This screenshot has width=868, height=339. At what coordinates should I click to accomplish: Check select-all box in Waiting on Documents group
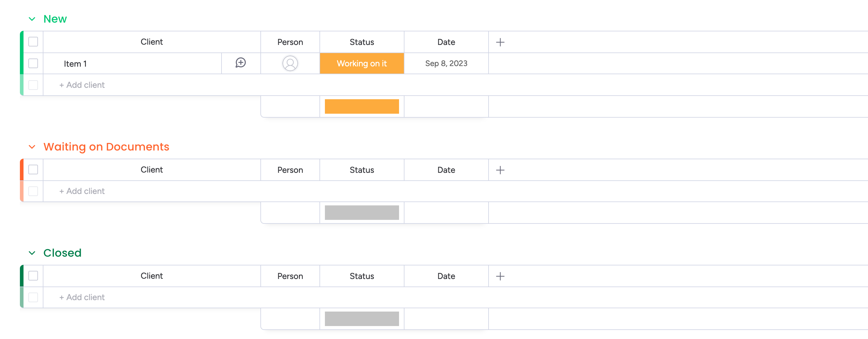click(x=33, y=170)
